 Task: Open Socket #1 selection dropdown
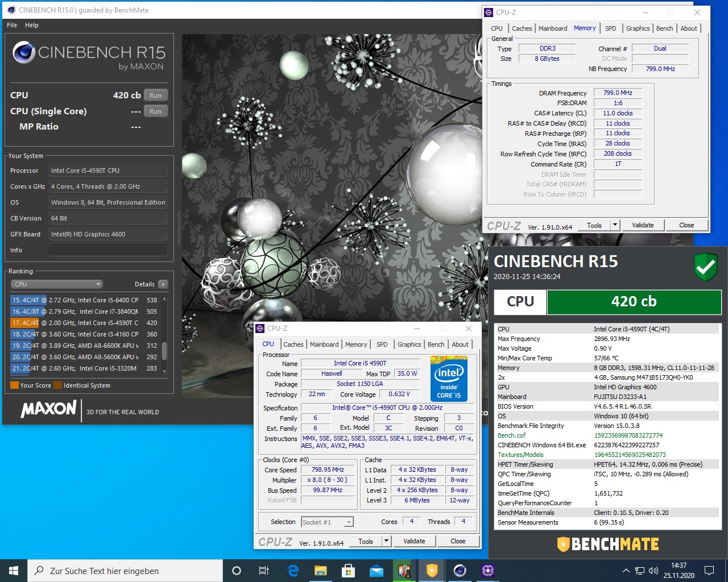tap(327, 522)
